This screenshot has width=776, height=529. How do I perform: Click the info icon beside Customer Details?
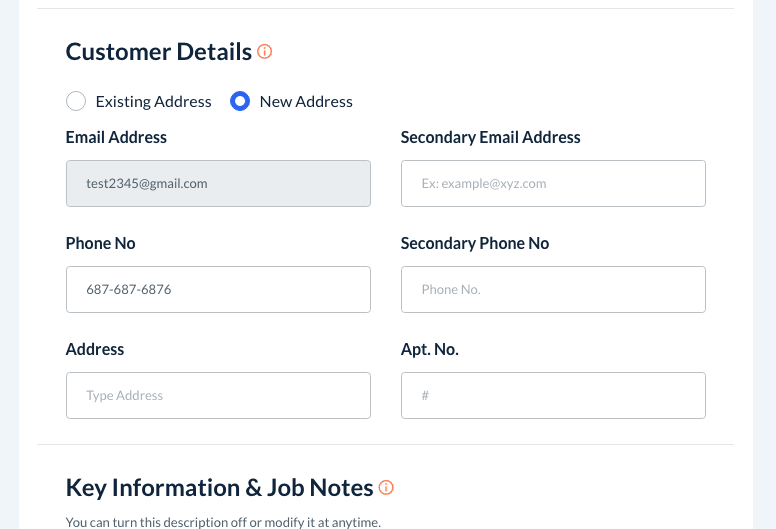[265, 51]
